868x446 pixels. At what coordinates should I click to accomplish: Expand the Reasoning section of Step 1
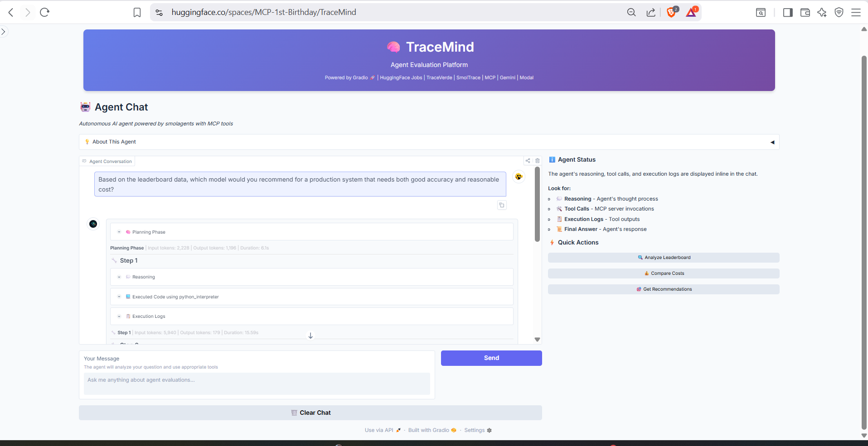click(x=311, y=277)
